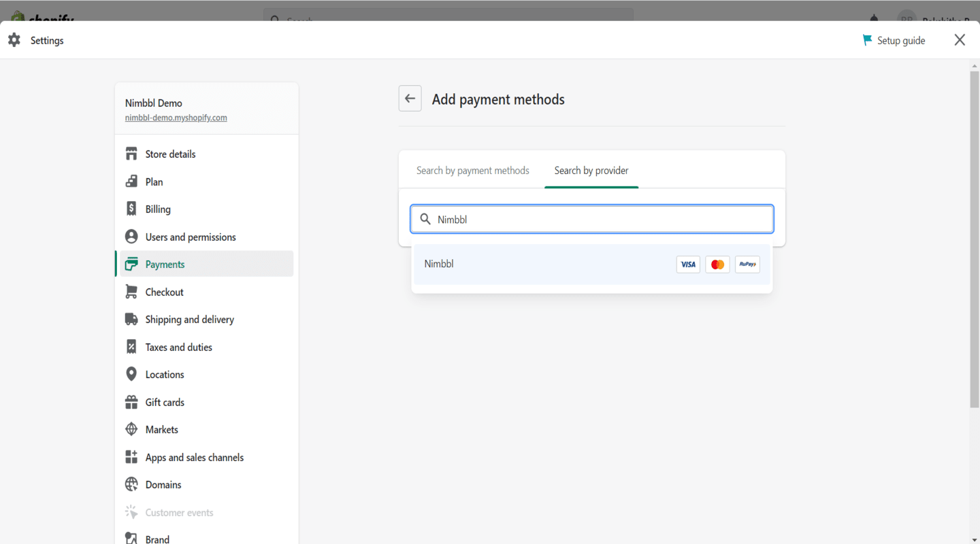This screenshot has width=980, height=544.
Task: Click the Mastercard logo
Action: coord(717,265)
